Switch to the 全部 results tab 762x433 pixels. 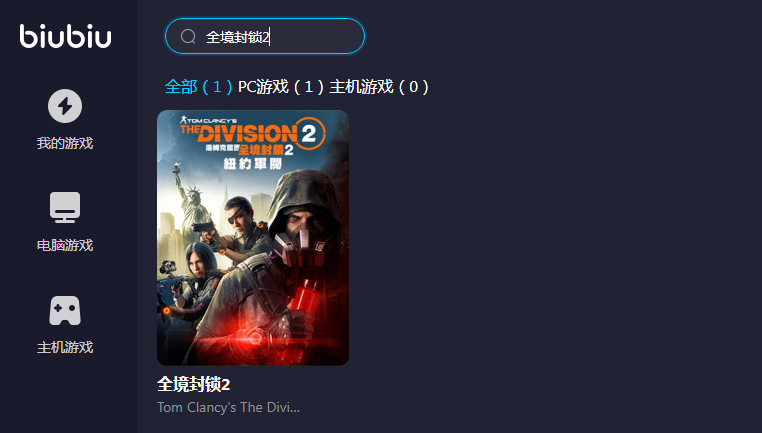pos(199,87)
